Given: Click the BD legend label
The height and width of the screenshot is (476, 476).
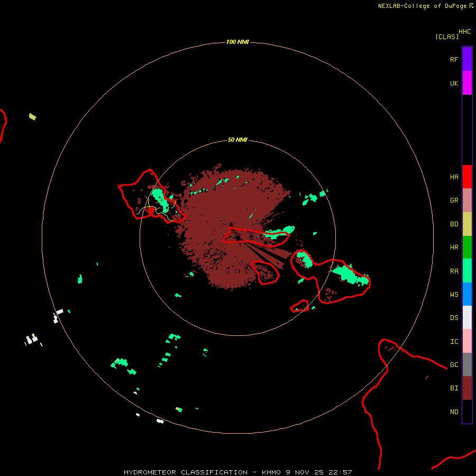Looking at the screenshot, I should click(x=454, y=224).
